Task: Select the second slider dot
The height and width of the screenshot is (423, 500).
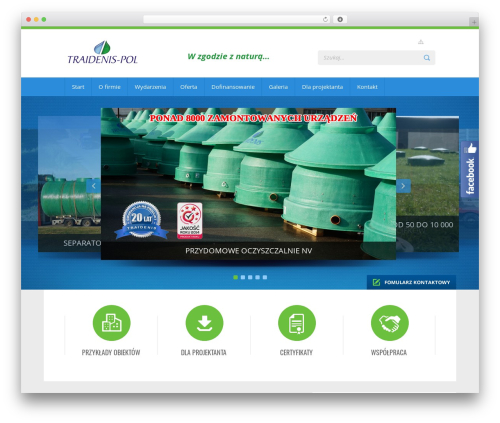Action: [243, 277]
